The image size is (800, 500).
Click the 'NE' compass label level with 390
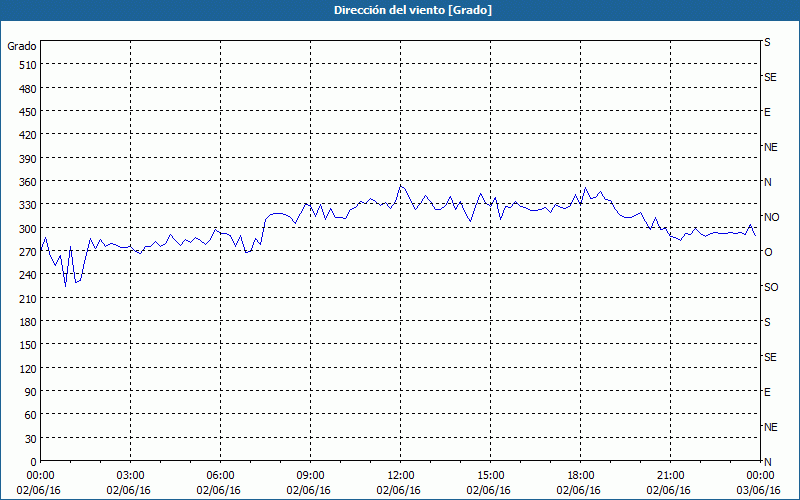point(770,147)
